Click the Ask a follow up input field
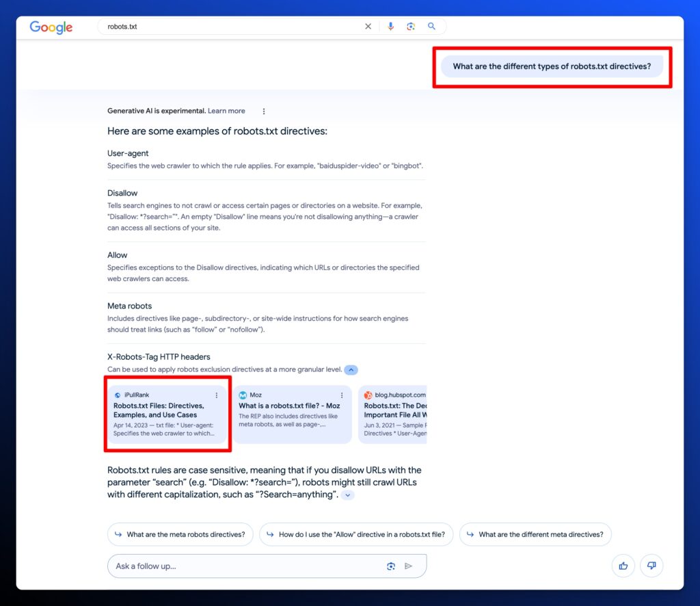Image resolution: width=700 pixels, height=606 pixels. (x=243, y=566)
